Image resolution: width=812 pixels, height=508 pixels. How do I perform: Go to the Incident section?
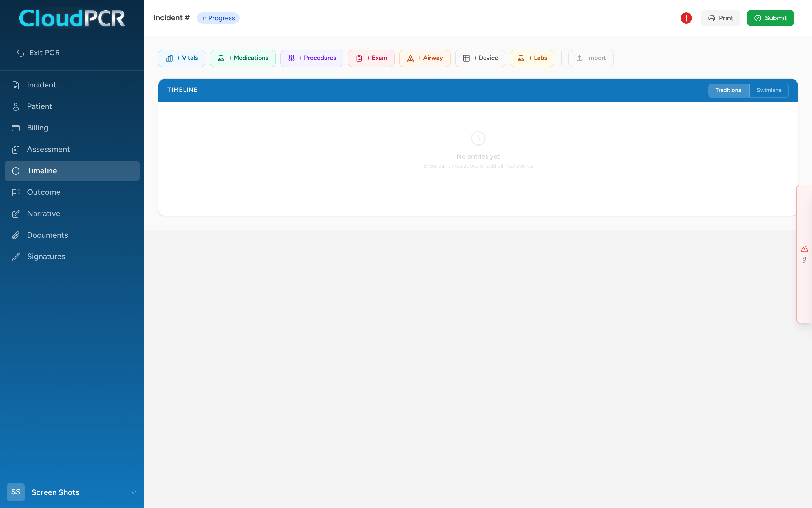[72, 85]
